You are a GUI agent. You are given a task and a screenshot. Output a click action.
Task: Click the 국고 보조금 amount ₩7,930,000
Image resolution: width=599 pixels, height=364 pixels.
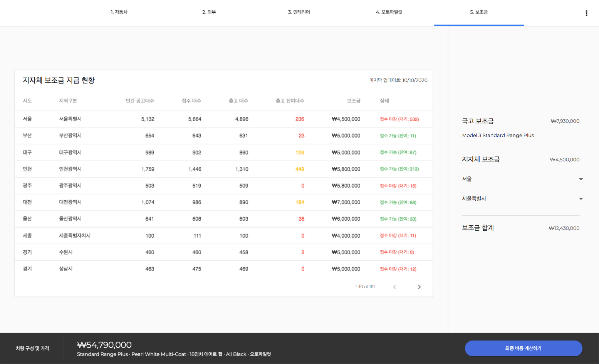565,121
